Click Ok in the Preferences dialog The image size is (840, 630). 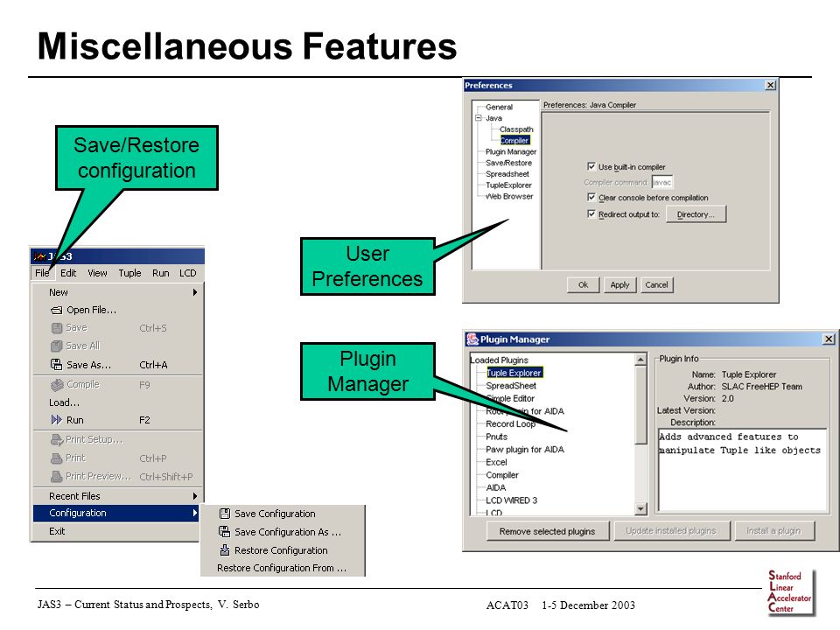coord(583,285)
